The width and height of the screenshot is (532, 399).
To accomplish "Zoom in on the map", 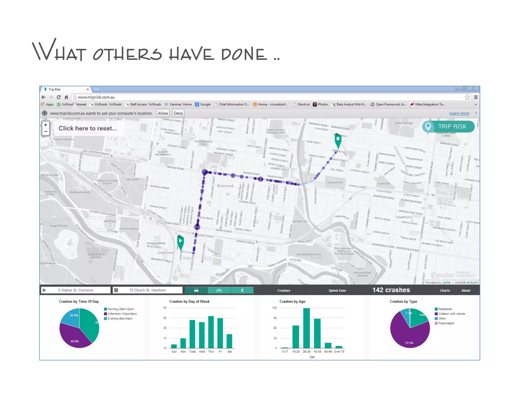I will pyautogui.click(x=46, y=125).
